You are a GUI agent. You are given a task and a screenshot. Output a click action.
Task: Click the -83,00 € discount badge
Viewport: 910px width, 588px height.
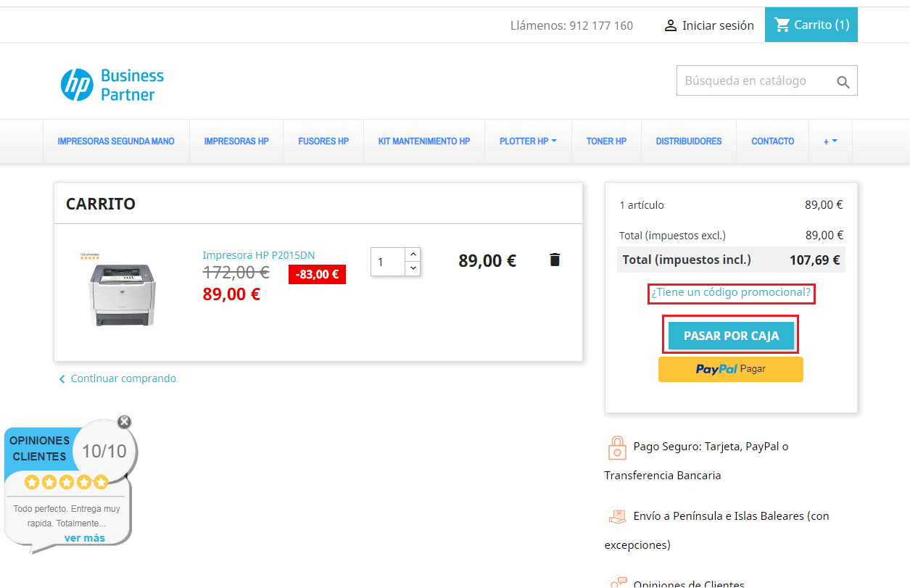point(317,274)
